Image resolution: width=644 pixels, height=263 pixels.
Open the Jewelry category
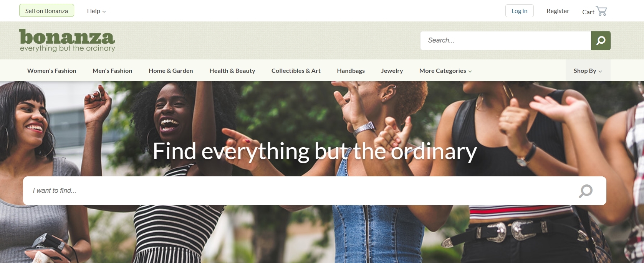point(392,71)
